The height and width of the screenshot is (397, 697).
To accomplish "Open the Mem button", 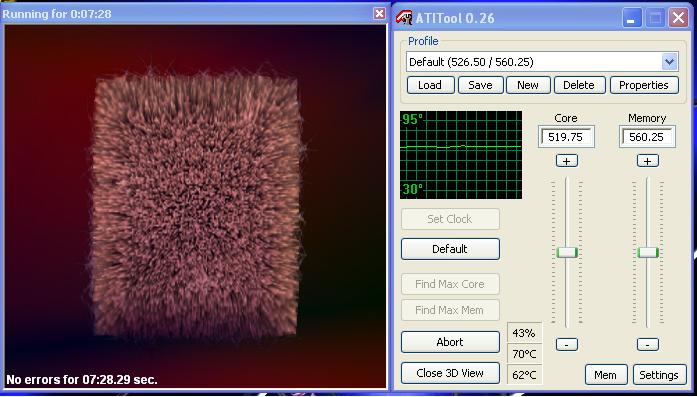I will pos(606,375).
